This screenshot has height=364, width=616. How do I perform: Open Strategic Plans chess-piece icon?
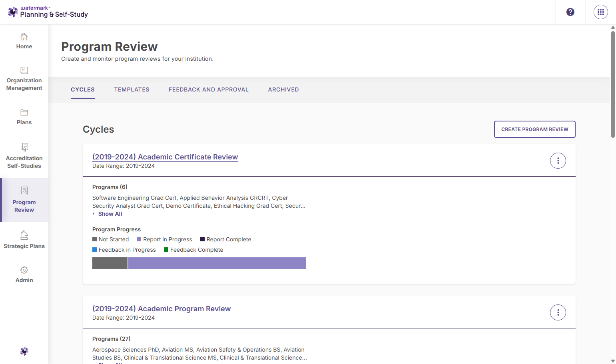[24, 235]
